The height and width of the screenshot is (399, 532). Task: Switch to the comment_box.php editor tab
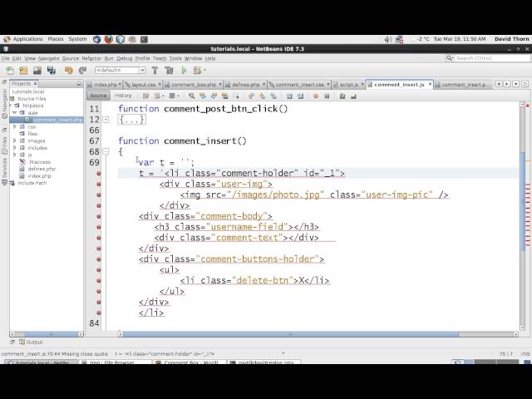(191, 85)
